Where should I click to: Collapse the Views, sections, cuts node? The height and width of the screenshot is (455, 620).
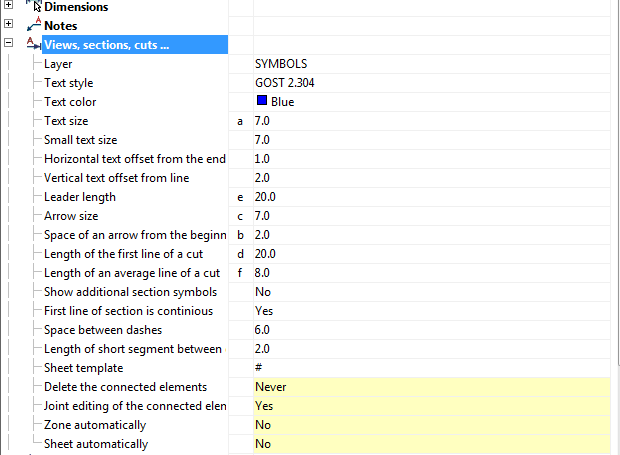coord(9,44)
